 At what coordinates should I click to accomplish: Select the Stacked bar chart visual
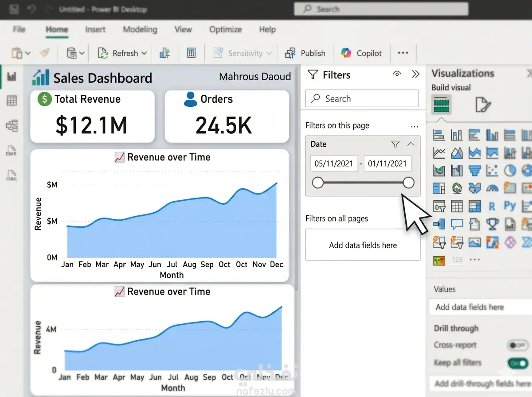click(439, 135)
